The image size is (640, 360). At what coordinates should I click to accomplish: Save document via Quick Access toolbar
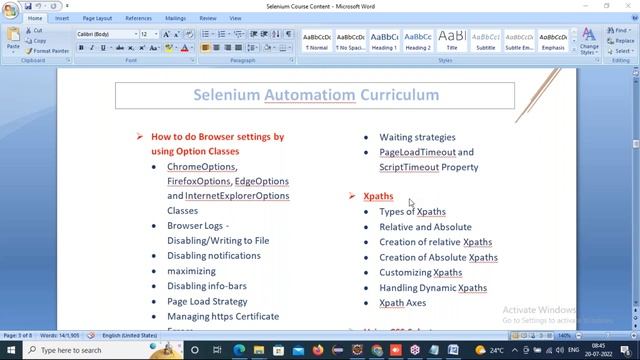click(x=28, y=6)
